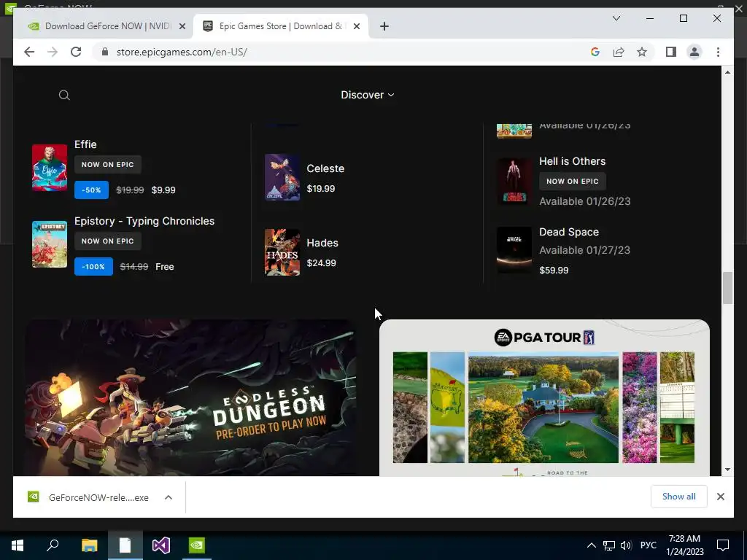
Task: Click the page vertical scrollbar thumb
Action: click(727, 287)
